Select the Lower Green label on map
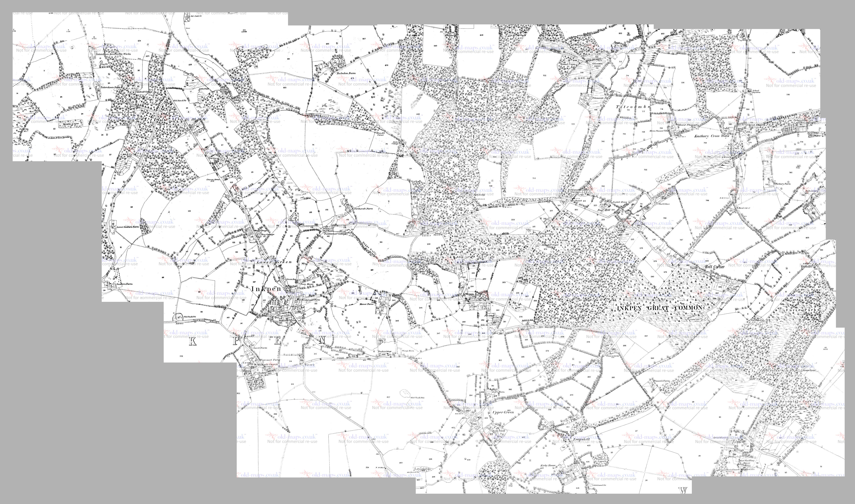Viewport: 855px width, 504px height. click(x=274, y=262)
